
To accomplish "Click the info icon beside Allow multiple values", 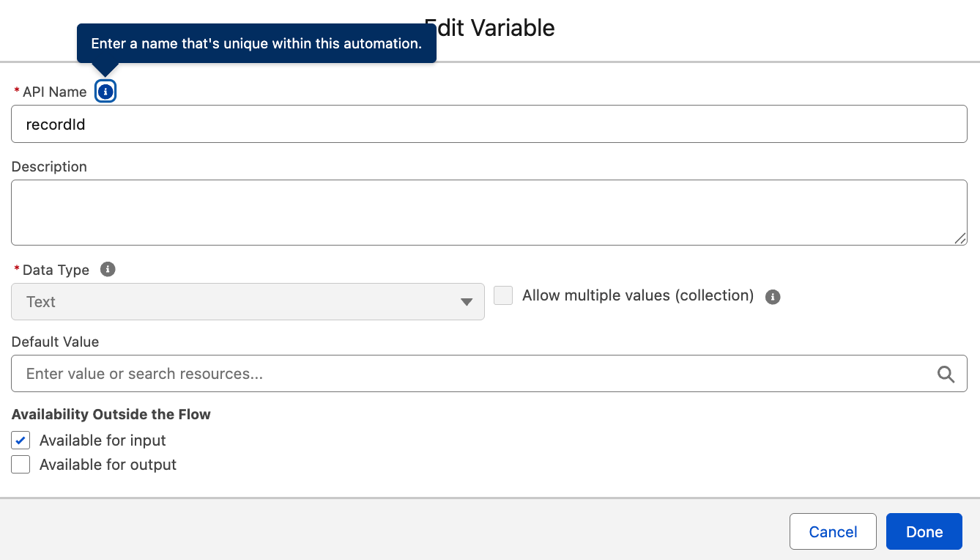I will pos(773,296).
